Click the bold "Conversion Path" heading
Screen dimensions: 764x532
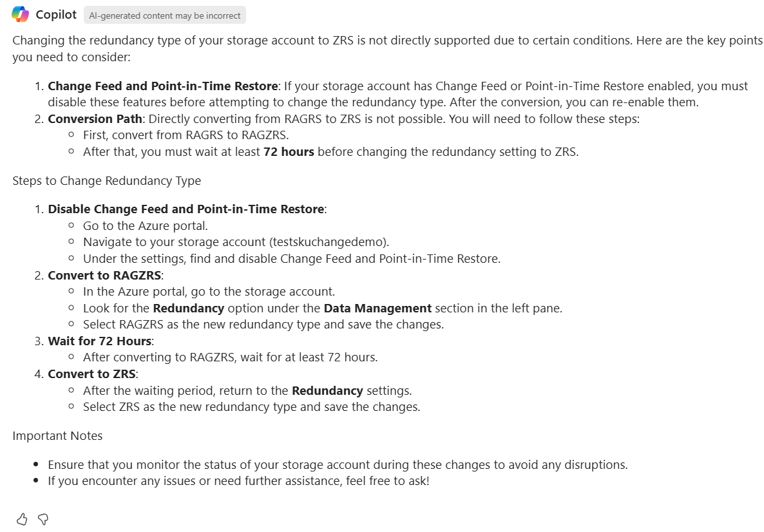95,119
